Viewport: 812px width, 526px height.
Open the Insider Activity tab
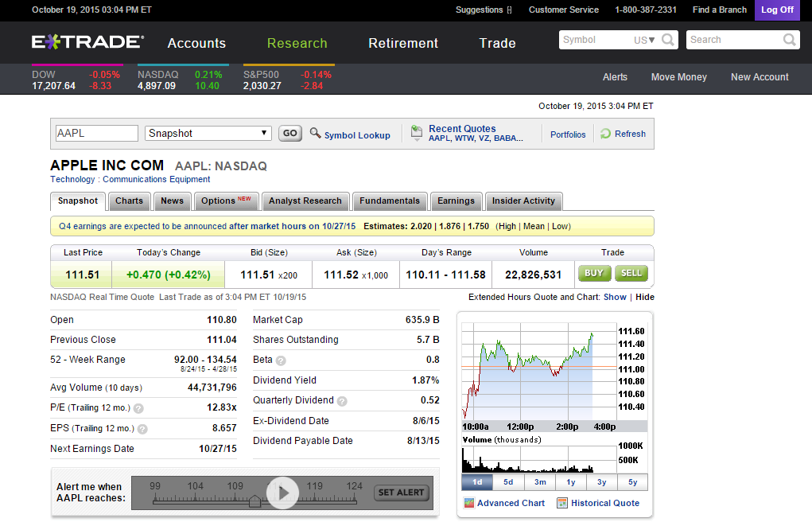523,201
